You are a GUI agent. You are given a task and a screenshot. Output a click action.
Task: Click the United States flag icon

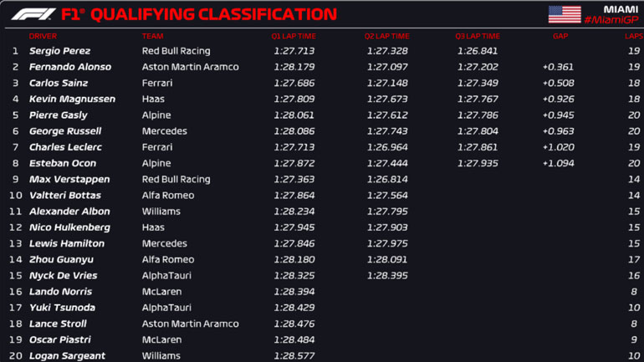point(564,14)
